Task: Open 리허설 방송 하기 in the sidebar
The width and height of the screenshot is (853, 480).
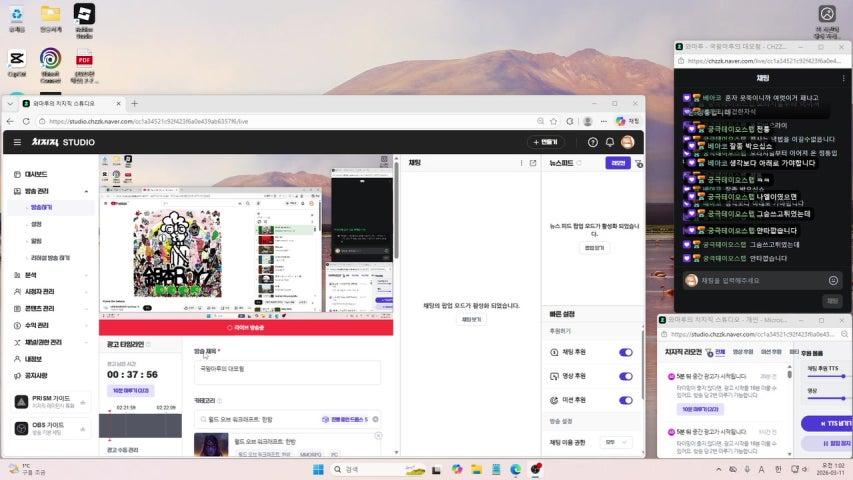Action: pos(50,257)
